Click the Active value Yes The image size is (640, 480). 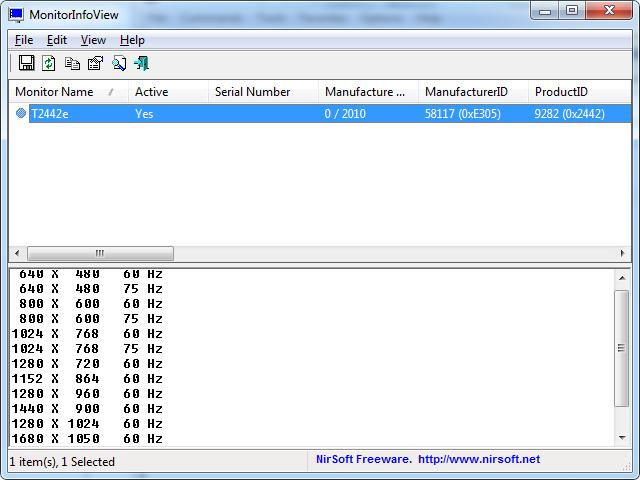[144, 113]
